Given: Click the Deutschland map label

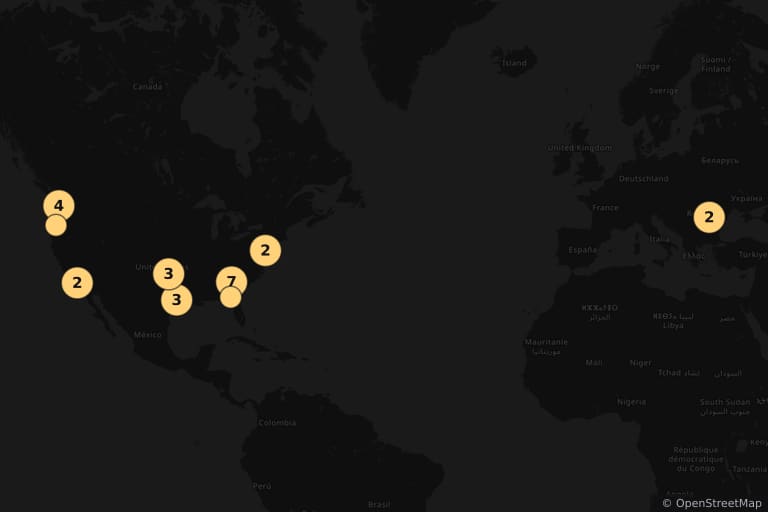Looking at the screenshot, I should pyautogui.click(x=644, y=179).
